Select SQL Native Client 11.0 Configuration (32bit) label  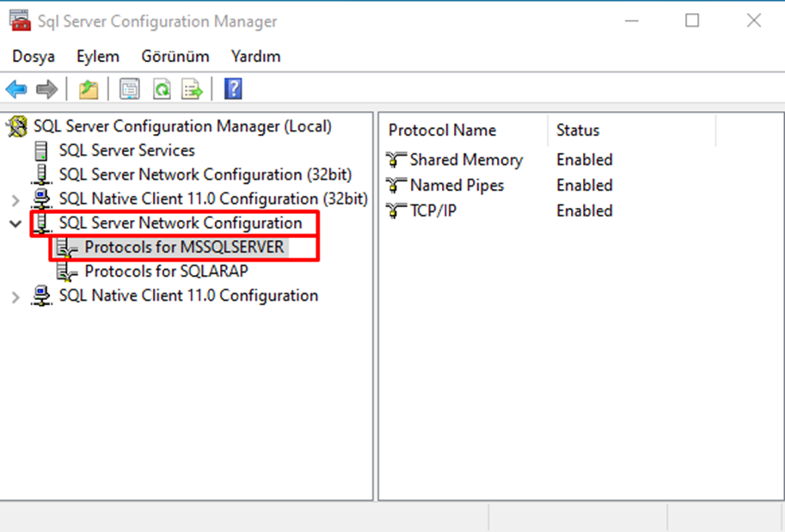(x=214, y=199)
